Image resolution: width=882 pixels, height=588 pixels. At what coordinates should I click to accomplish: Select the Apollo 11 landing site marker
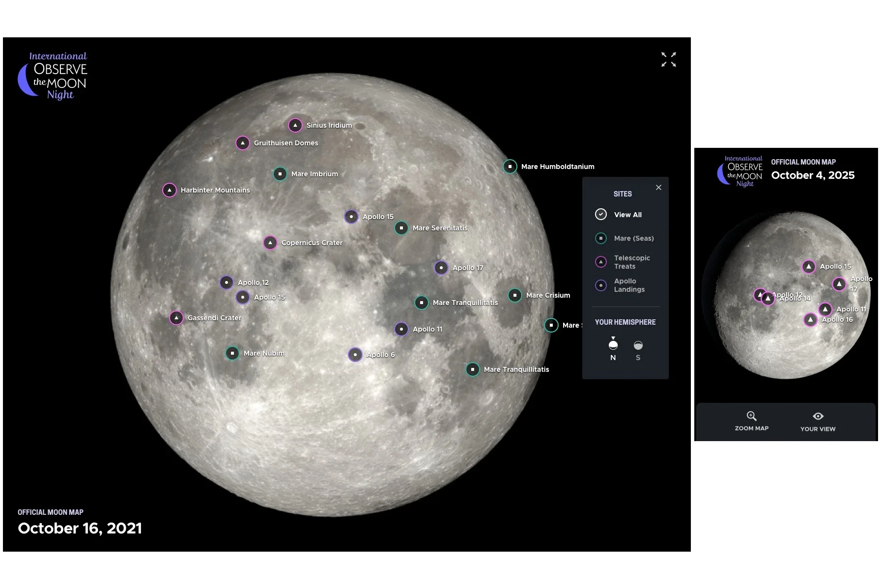point(401,329)
